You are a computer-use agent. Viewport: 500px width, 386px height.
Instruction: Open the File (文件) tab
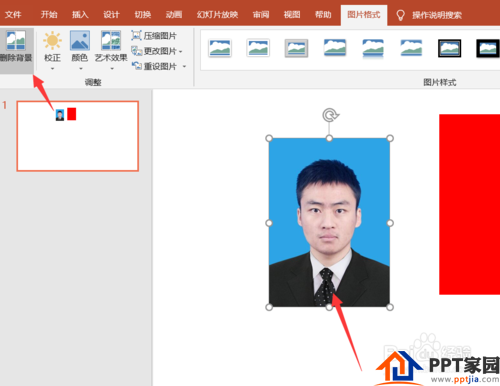tap(13, 15)
